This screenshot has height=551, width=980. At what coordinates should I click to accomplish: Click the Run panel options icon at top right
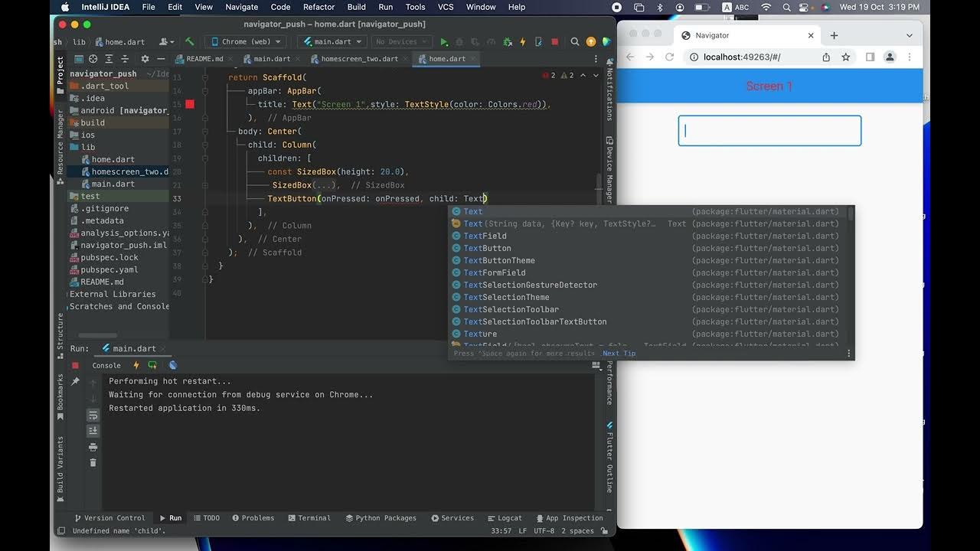[x=596, y=367]
